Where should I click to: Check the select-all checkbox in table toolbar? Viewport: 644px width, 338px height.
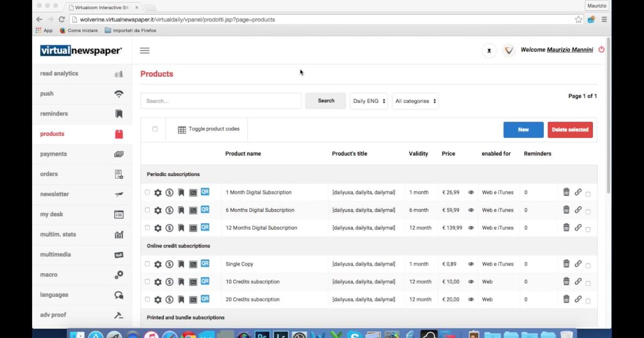point(155,129)
